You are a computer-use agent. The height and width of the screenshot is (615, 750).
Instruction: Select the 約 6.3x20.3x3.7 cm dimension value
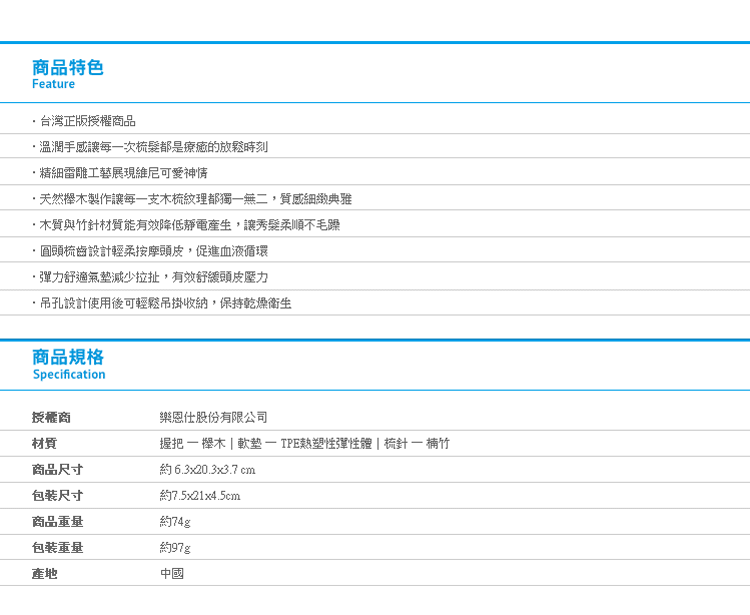click(x=207, y=470)
